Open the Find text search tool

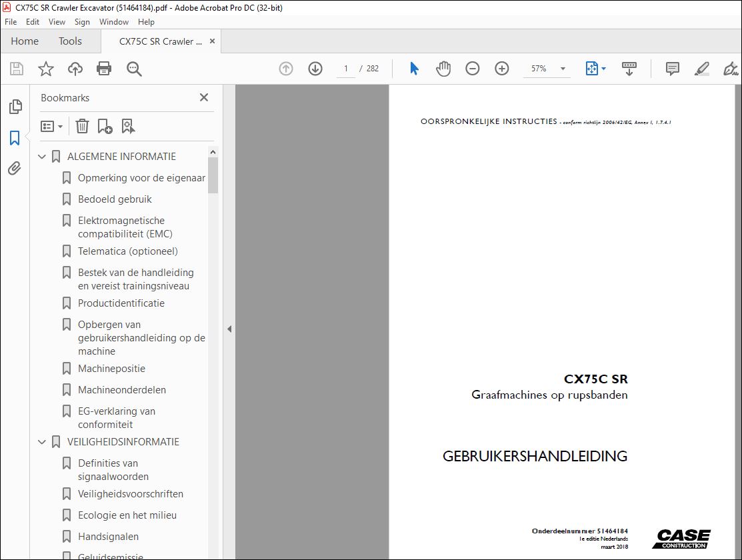point(134,69)
